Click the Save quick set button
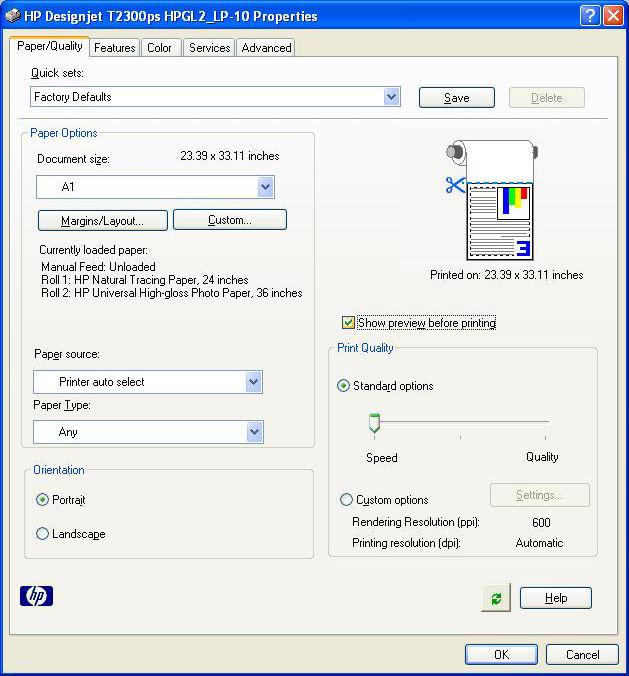629x676 pixels. (457, 97)
